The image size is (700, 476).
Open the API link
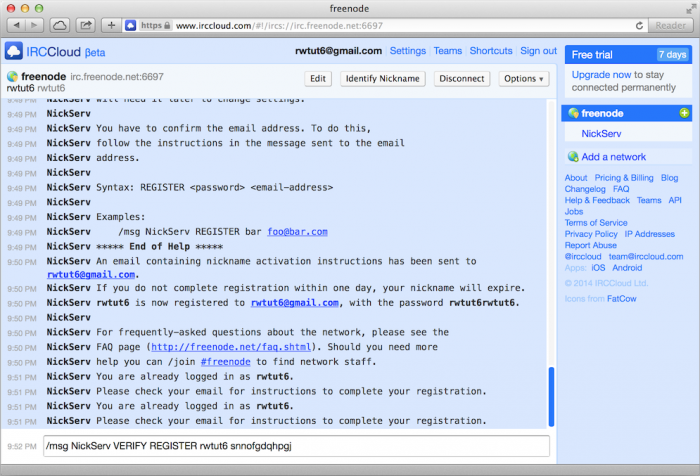tap(675, 200)
